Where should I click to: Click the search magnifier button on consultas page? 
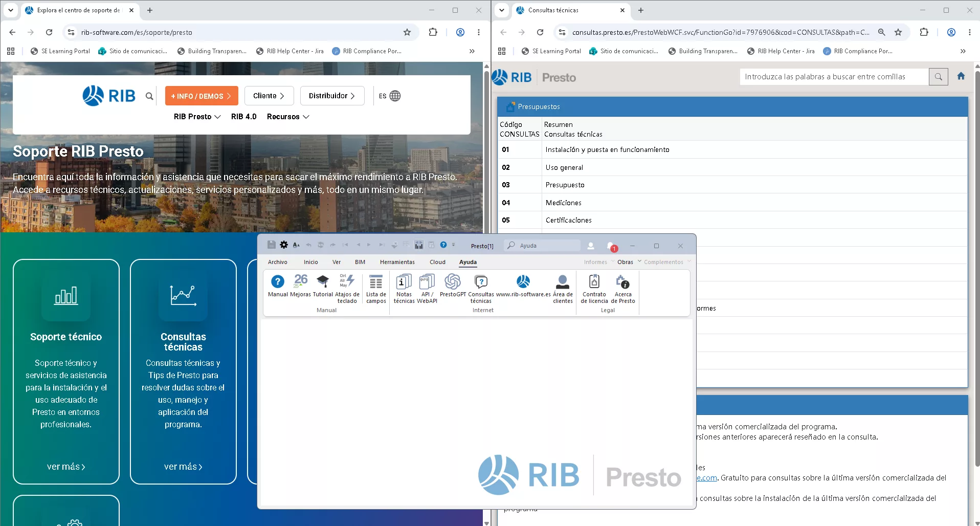tap(938, 77)
